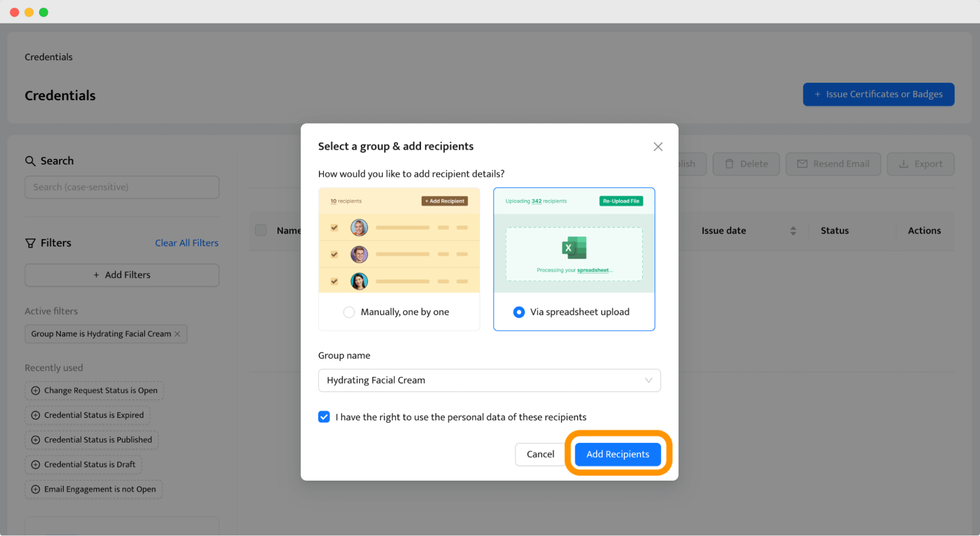Viewport: 980px width, 536px height.
Task: Open the Group name dropdown
Action: 489,380
